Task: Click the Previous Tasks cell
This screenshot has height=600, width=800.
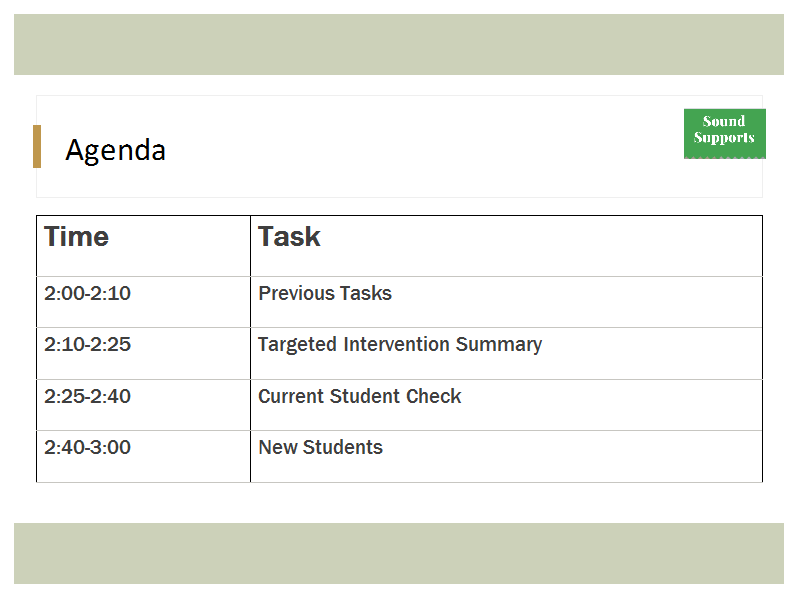Action: [x=507, y=302]
